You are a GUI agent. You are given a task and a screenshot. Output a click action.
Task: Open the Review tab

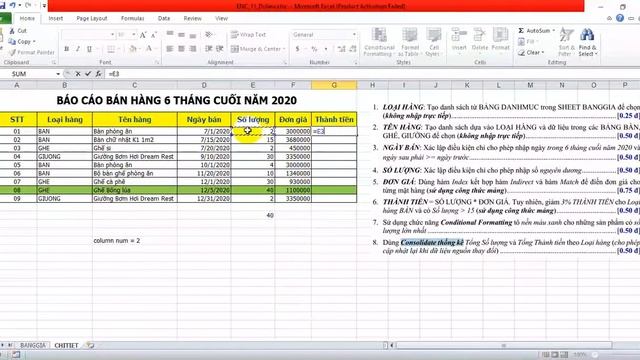192,18
